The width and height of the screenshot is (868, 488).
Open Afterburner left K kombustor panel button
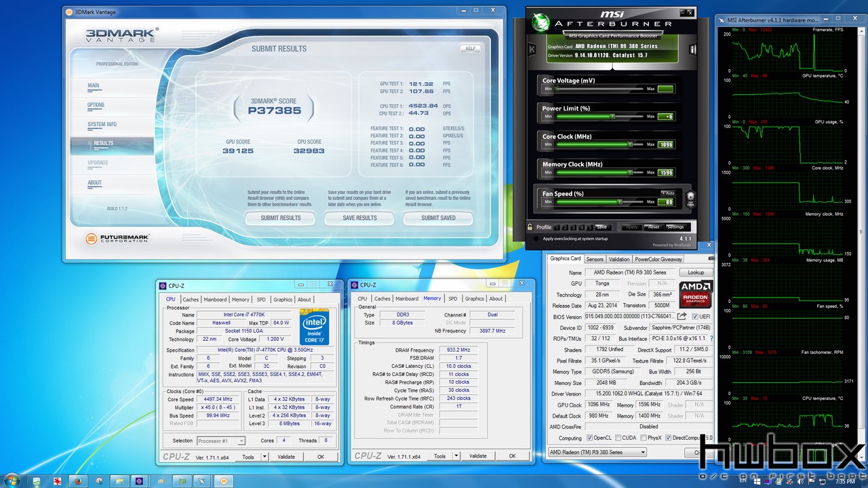[x=533, y=49]
